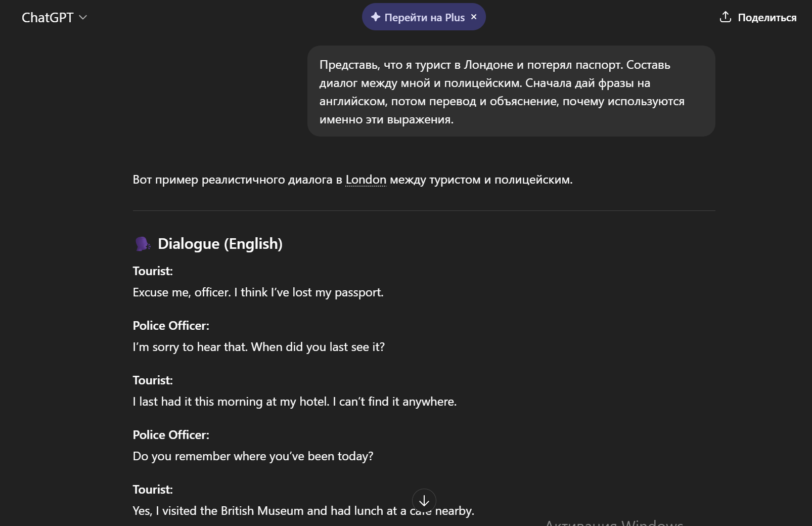Click the first «Police Officer:» speaker label

[x=170, y=326]
